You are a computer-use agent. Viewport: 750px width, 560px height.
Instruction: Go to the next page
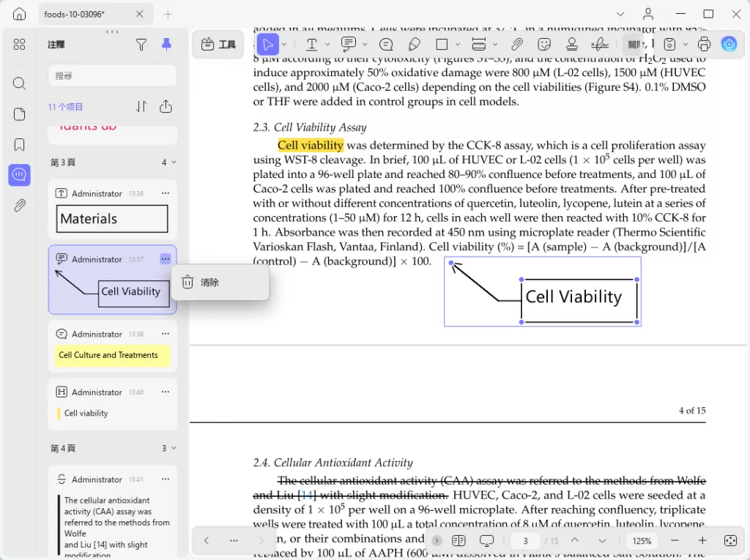(x=602, y=540)
